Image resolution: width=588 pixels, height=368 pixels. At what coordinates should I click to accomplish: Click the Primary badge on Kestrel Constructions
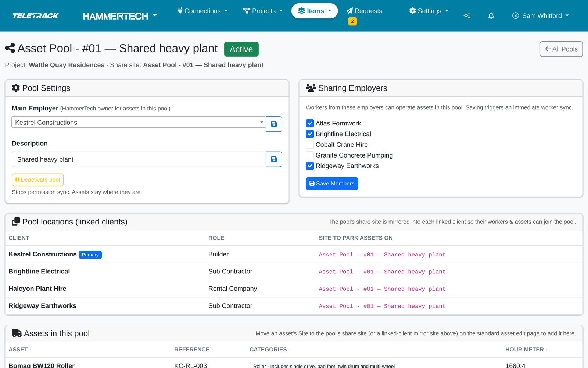[x=90, y=255]
